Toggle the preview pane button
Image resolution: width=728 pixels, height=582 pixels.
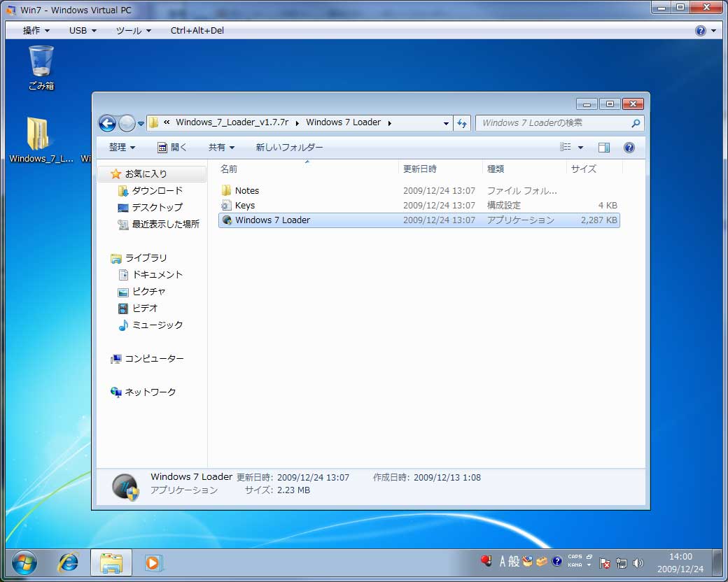(x=604, y=148)
